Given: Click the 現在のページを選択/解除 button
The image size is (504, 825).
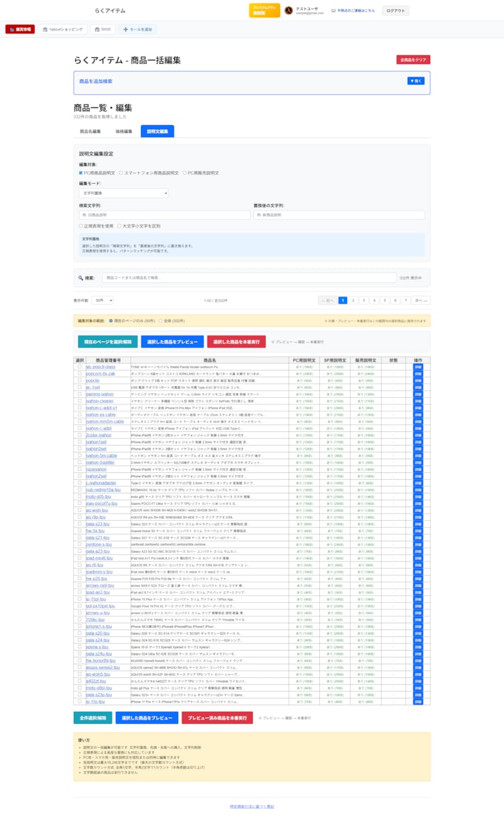Looking at the screenshot, I should tap(108, 342).
